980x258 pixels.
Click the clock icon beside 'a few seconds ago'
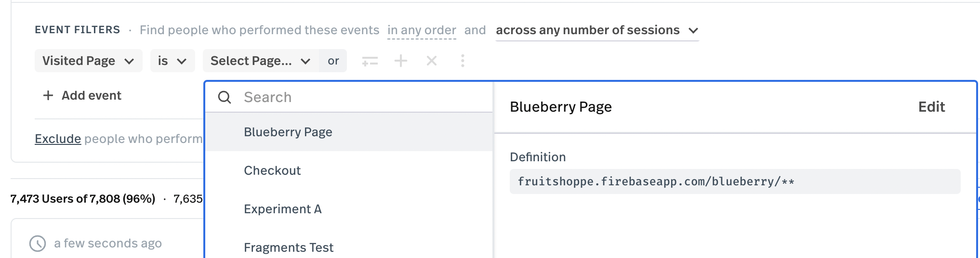38,244
